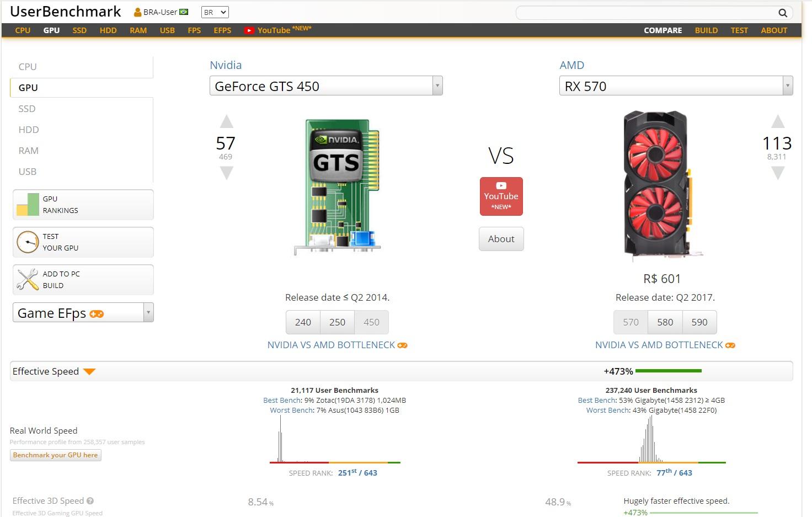The image size is (812, 517).
Task: Open right NVIDIA VS AMD BOTTLENECK link
Action: pos(665,345)
